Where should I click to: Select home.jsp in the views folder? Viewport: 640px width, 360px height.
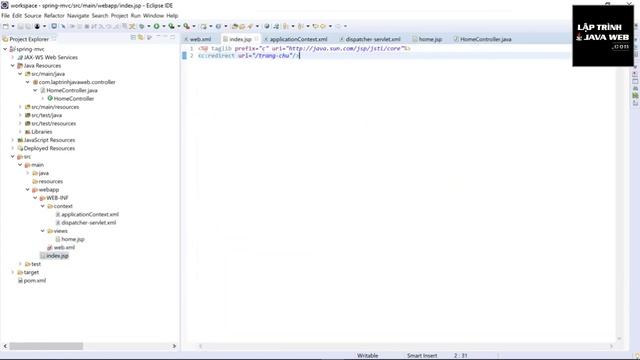[73, 239]
